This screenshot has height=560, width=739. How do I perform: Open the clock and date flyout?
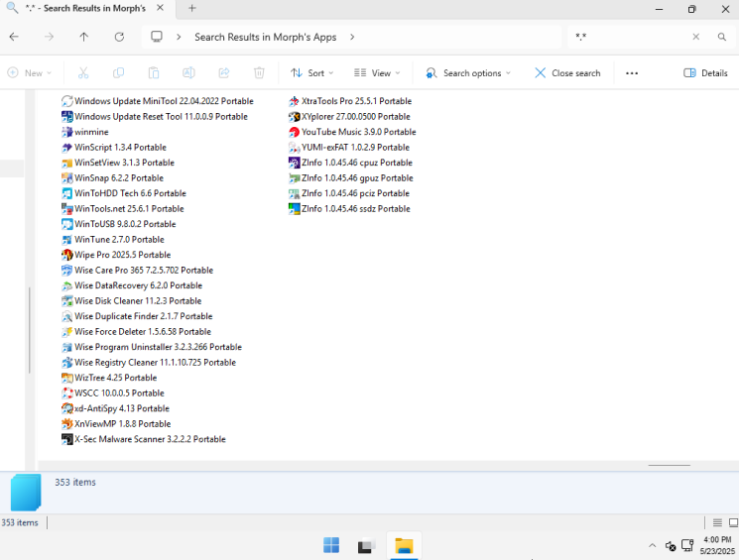click(717, 545)
